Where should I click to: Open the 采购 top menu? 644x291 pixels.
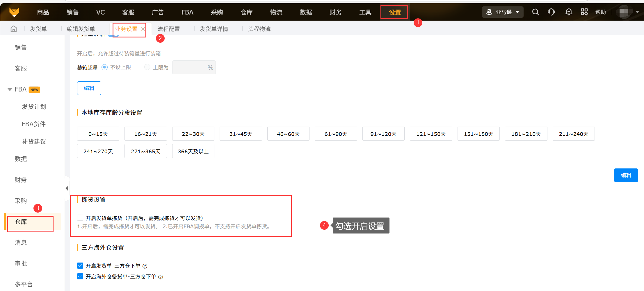point(217,12)
